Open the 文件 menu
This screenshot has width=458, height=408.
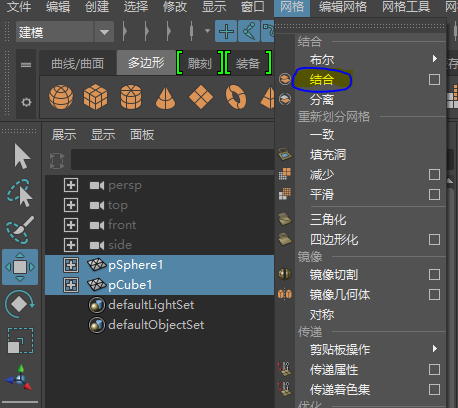[19, 7]
